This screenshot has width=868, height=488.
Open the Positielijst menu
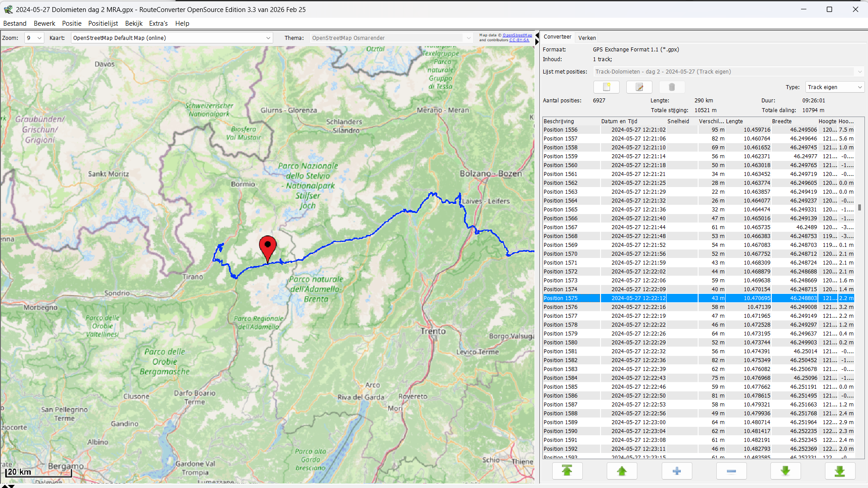pyautogui.click(x=103, y=23)
